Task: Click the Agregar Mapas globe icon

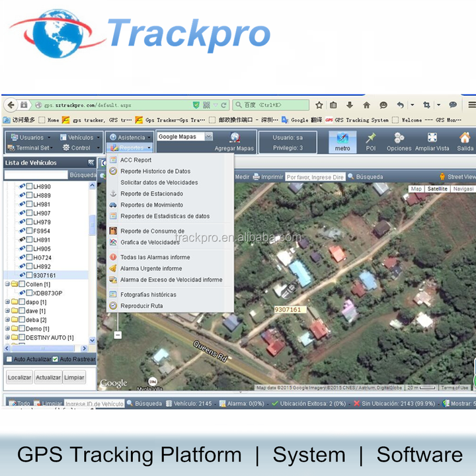Action: click(x=235, y=138)
